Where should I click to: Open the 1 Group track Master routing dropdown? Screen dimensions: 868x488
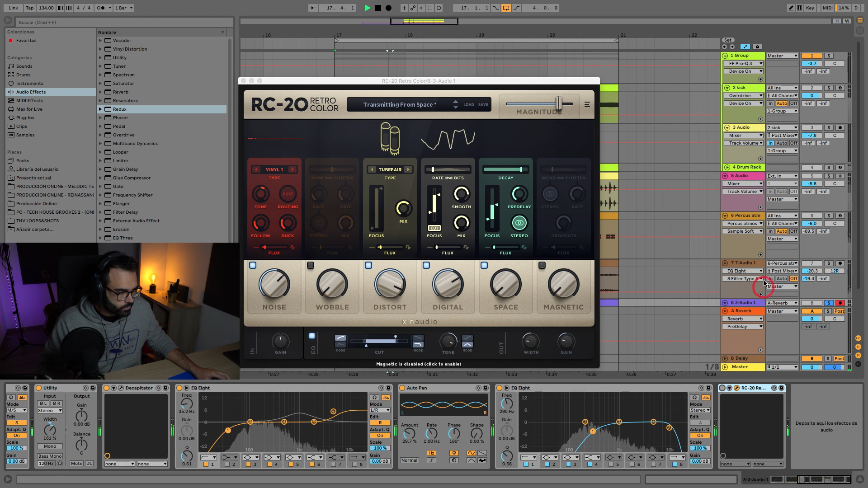pyautogui.click(x=782, y=56)
